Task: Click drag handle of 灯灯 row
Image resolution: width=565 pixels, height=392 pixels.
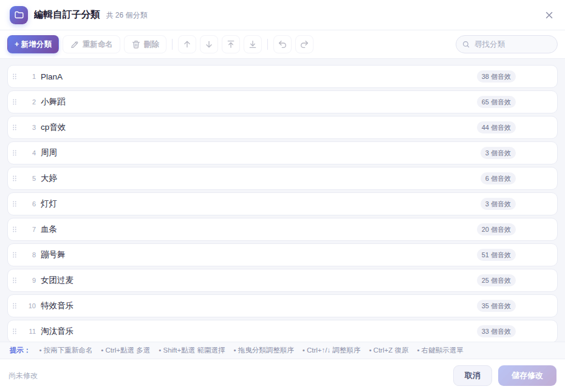Action: pos(15,204)
